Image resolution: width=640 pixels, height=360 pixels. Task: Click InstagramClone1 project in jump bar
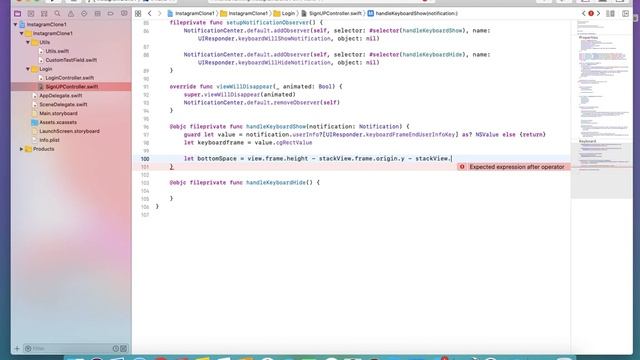(x=191, y=13)
